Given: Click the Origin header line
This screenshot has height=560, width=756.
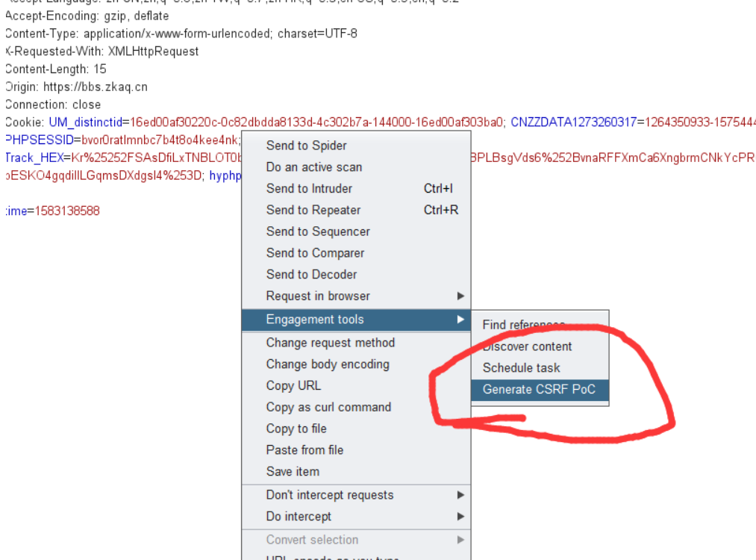Looking at the screenshot, I should pos(77,87).
